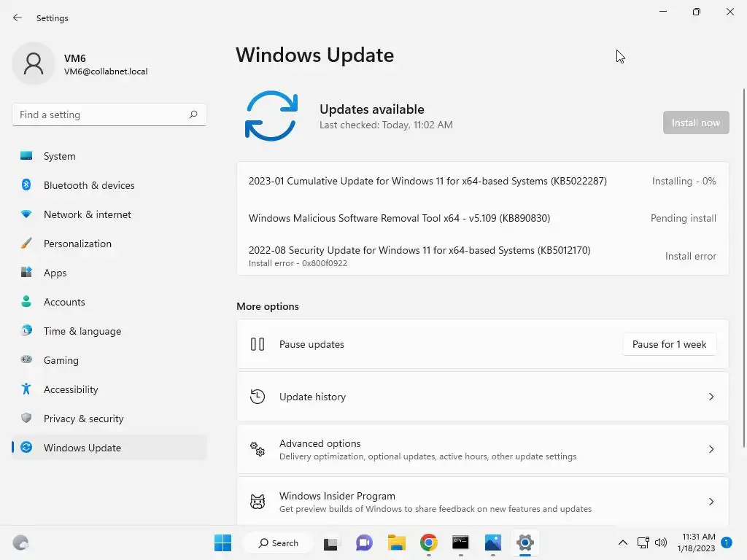Click the Apps icon in sidebar

(26, 273)
